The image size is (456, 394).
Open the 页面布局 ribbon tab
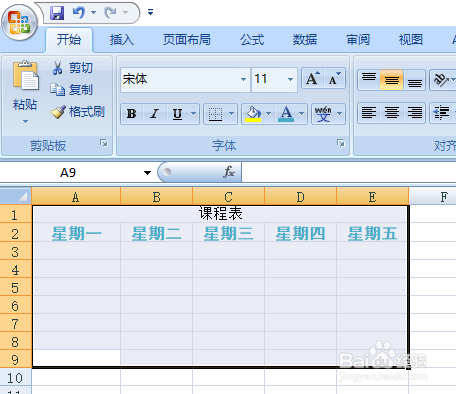pos(187,40)
